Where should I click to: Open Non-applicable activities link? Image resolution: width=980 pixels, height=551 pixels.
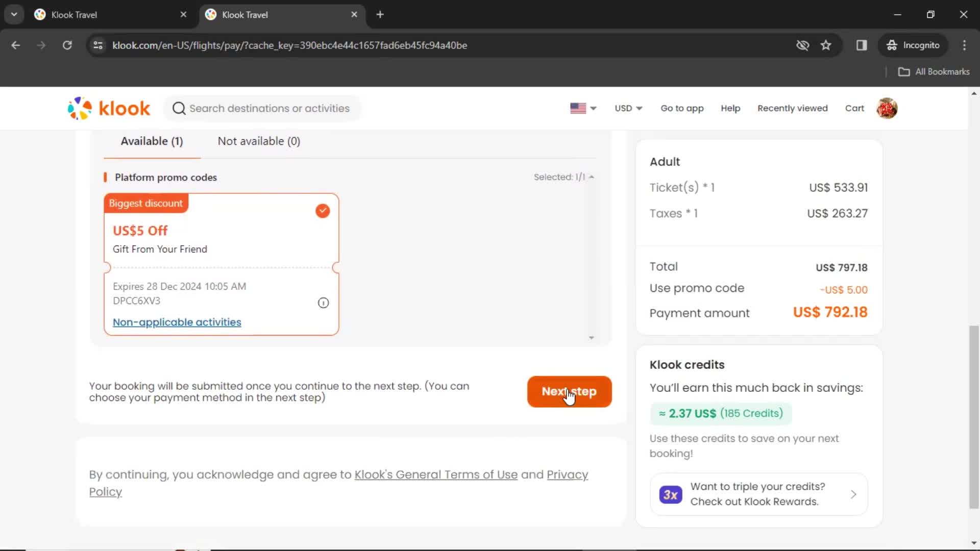[x=176, y=321]
